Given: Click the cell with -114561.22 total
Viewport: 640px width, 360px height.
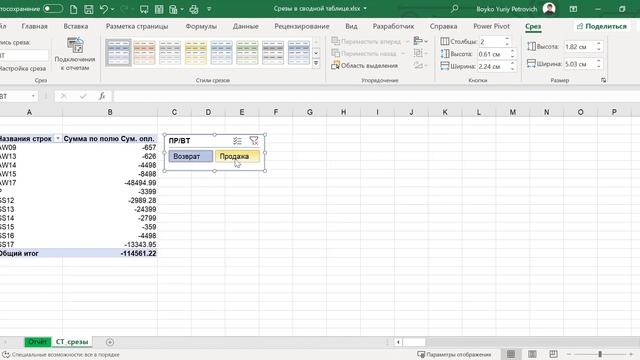Looking at the screenshot, I should 110,253.
